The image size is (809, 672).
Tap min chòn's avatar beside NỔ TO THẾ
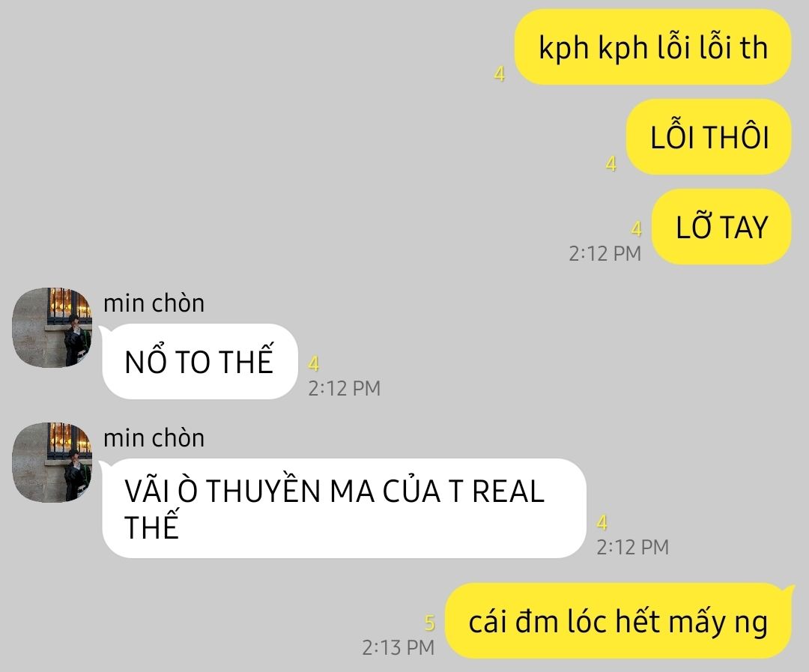(x=52, y=327)
